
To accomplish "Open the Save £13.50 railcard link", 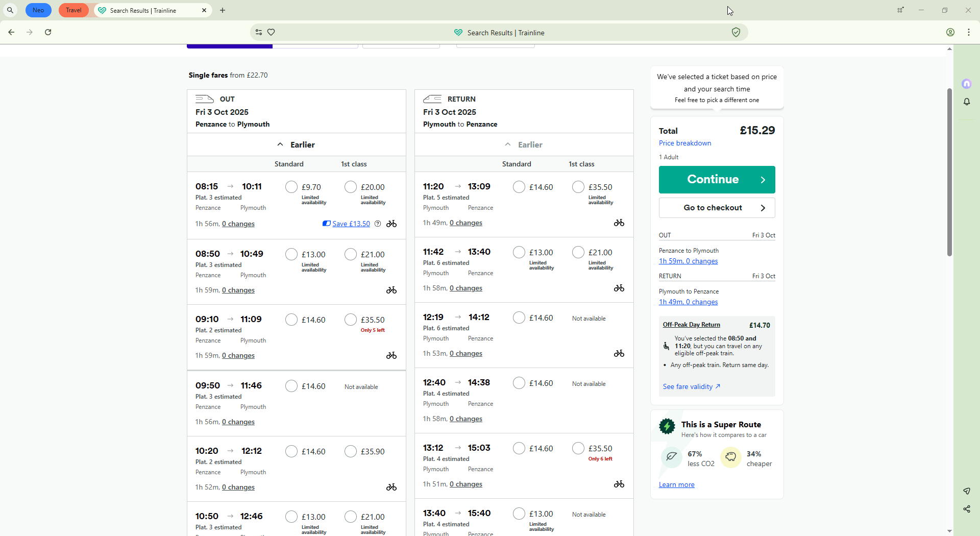I will (351, 224).
